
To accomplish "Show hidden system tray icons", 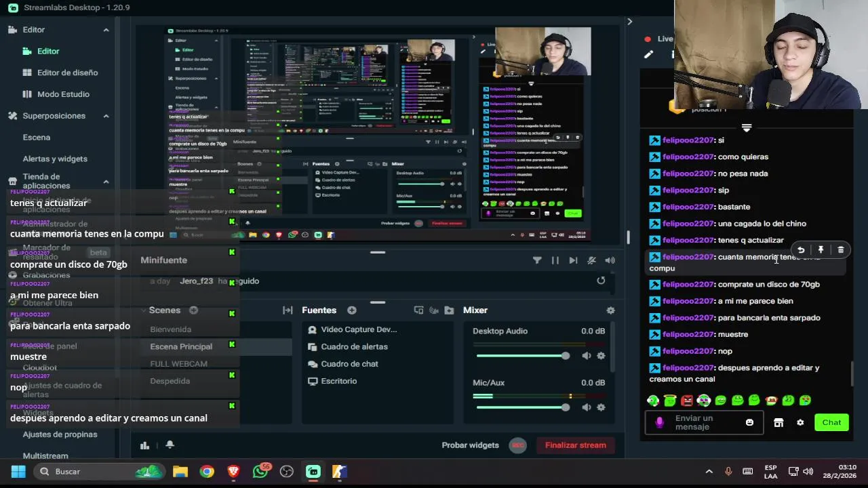I will tap(709, 472).
